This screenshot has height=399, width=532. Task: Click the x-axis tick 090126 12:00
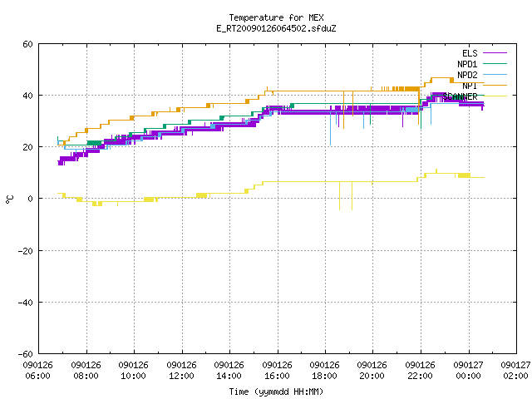(182, 371)
